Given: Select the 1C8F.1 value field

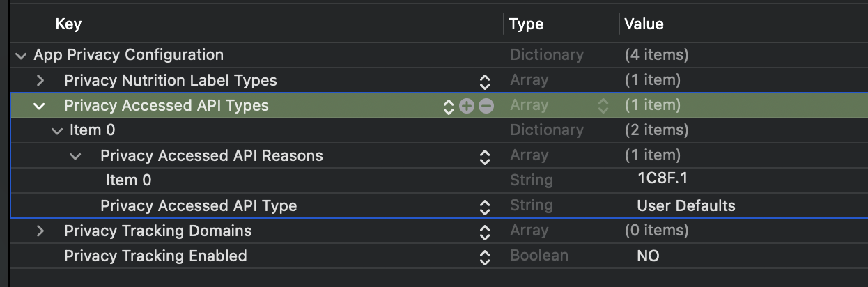Looking at the screenshot, I should [662, 178].
